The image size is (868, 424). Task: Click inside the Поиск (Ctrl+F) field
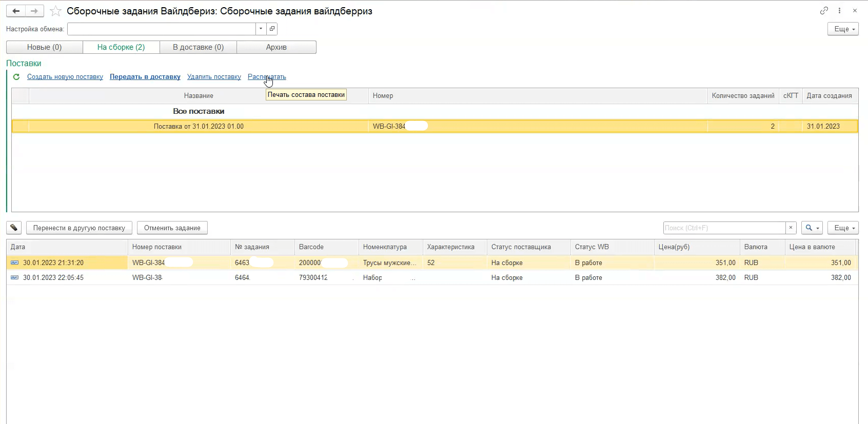coord(723,228)
